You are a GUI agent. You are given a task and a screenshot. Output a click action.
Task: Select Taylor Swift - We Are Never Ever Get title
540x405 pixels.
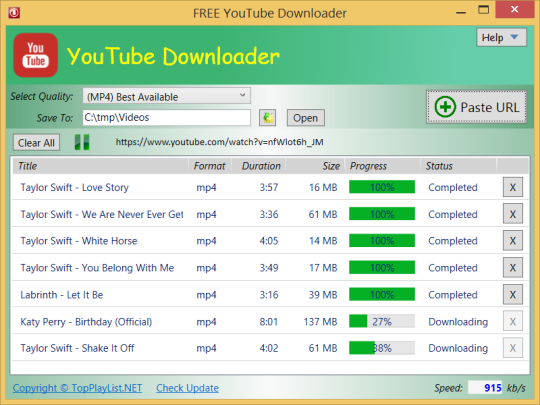pos(102,214)
